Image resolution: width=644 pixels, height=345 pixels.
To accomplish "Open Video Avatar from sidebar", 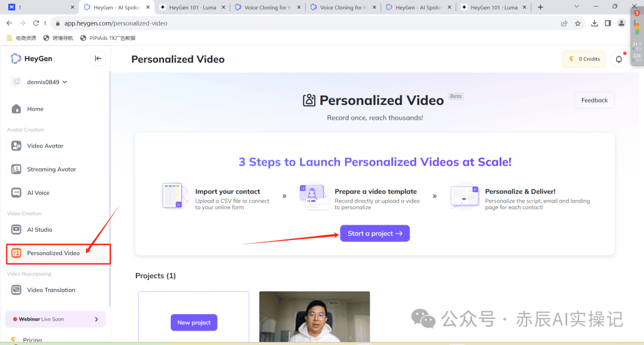I will point(17,146).
